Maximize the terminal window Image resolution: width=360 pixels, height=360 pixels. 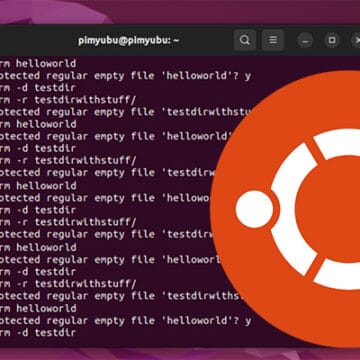click(332, 41)
